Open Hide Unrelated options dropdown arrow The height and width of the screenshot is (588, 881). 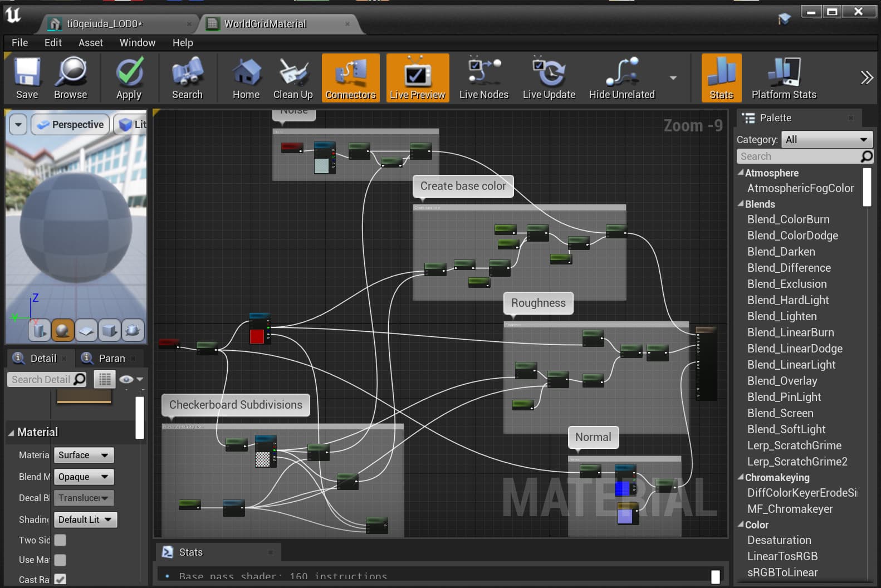tap(673, 78)
